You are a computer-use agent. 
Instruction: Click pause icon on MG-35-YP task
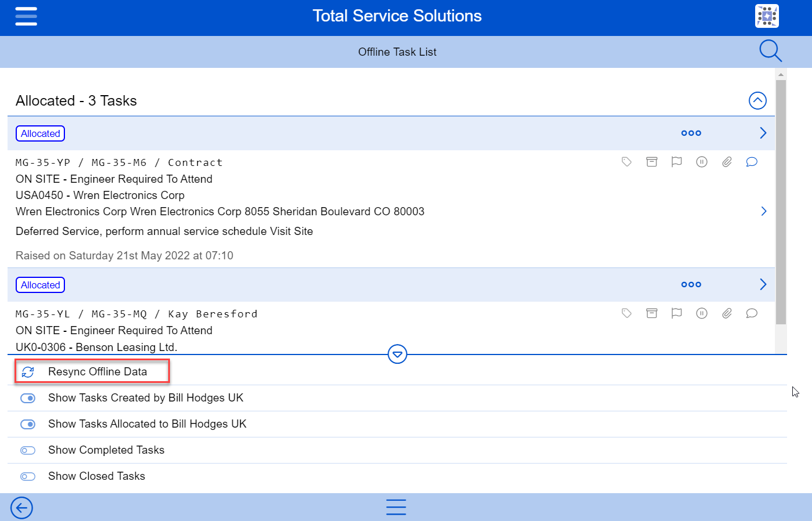702,162
